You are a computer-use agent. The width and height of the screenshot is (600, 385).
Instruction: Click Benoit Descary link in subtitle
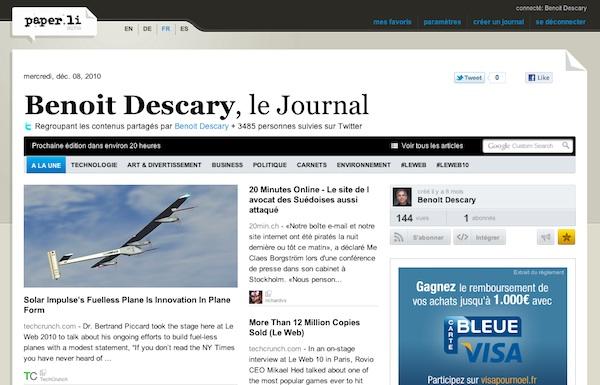click(201, 126)
